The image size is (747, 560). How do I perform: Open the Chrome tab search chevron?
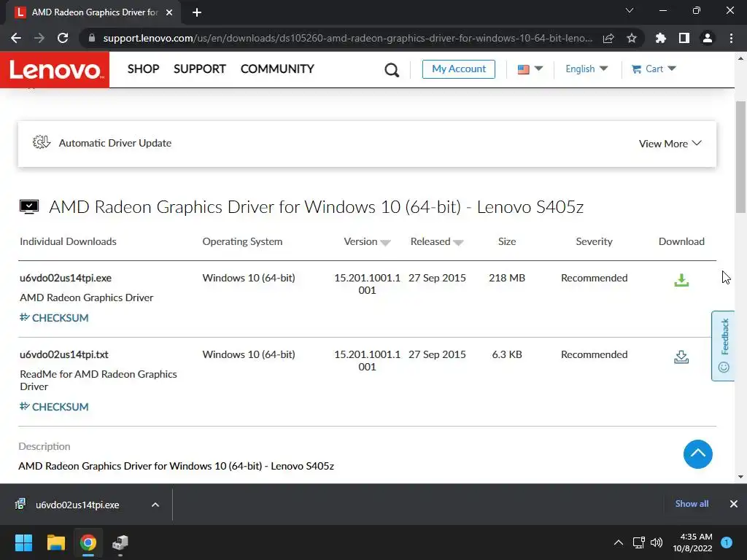pyautogui.click(x=630, y=10)
